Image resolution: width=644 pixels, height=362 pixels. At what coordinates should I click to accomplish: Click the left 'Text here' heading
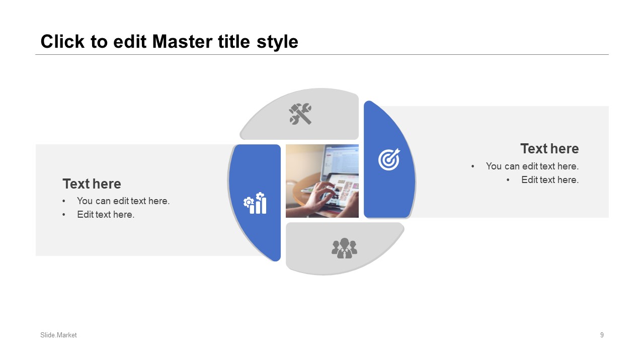(x=92, y=184)
